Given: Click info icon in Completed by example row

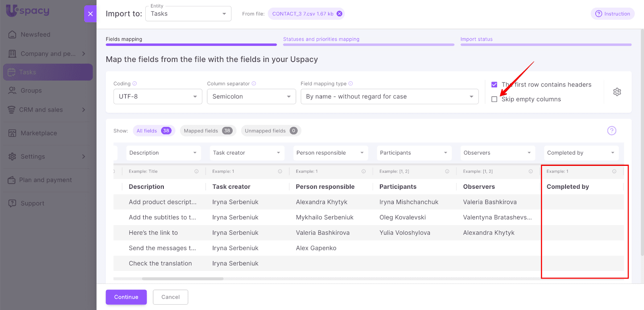Looking at the screenshot, I should point(614,172).
